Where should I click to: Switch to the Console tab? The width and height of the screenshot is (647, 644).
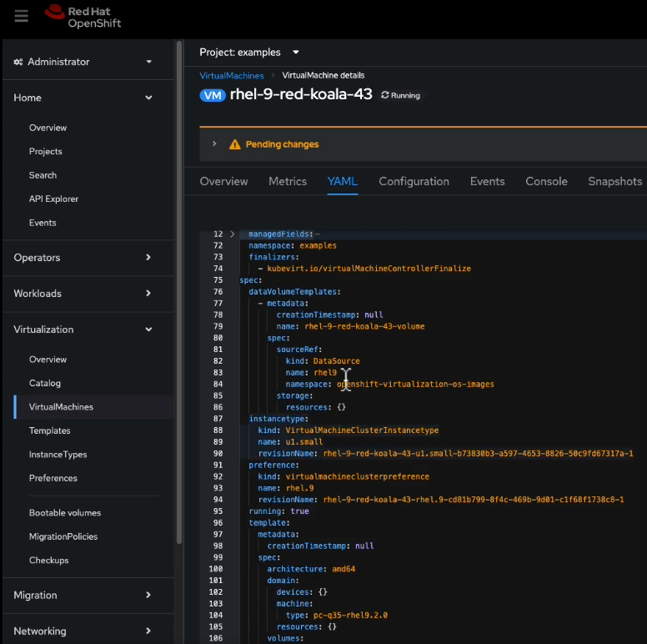[x=546, y=182]
